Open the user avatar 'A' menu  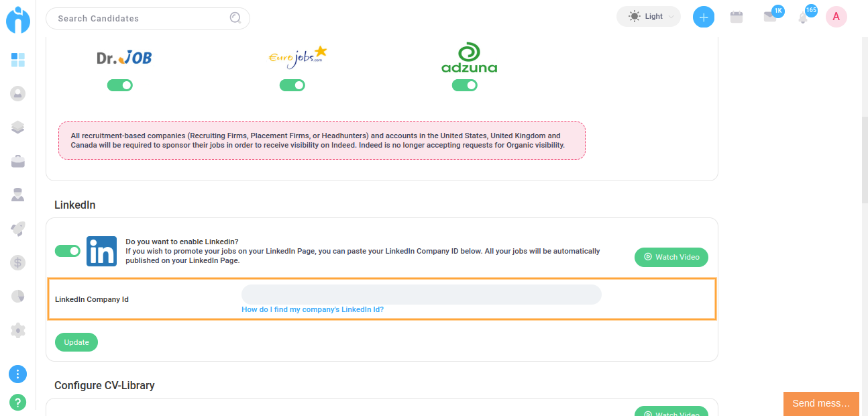(836, 17)
